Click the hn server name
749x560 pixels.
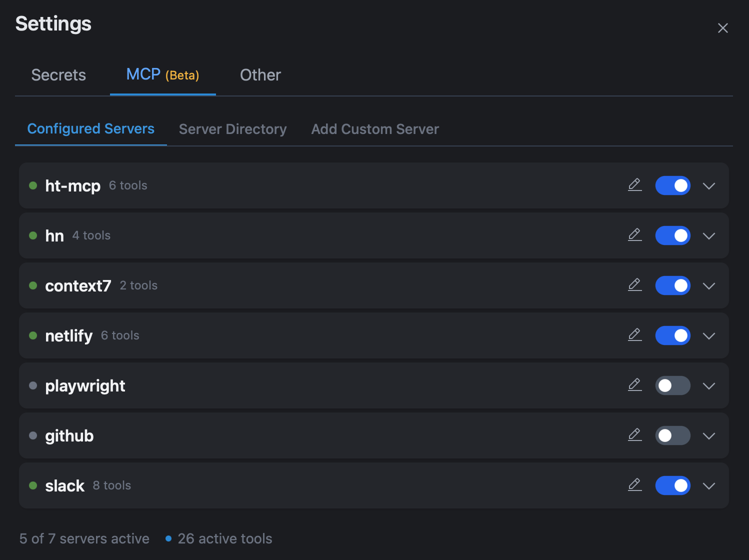54,236
